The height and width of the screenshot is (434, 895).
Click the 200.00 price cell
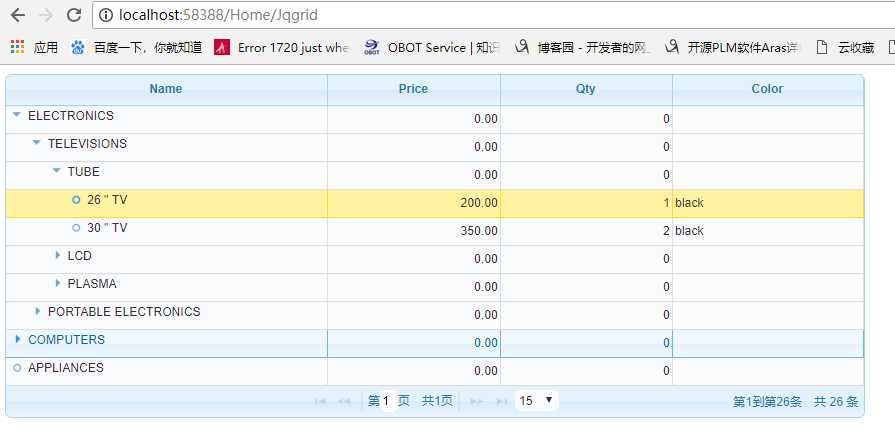(414, 203)
